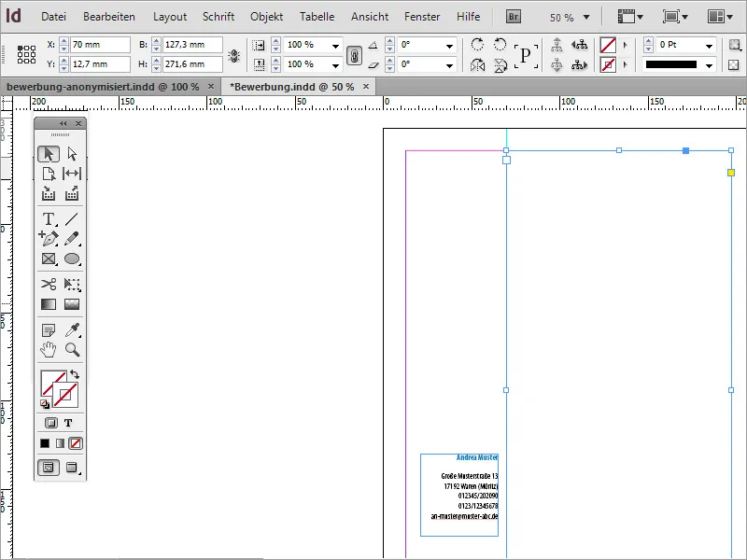
Task: Select the Content Collector tool
Action: tap(49, 193)
